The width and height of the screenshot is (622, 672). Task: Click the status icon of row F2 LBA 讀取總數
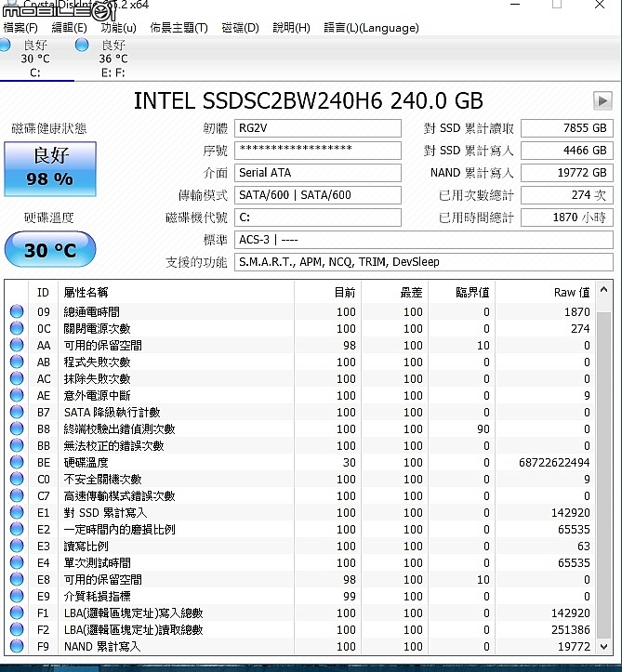tap(17, 628)
